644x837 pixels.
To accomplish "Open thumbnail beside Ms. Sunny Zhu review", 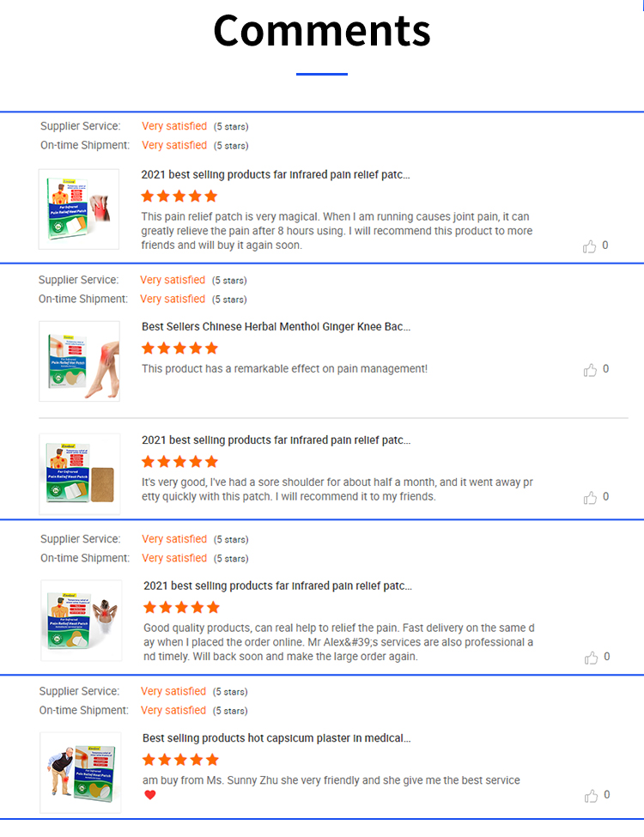I will (x=80, y=772).
